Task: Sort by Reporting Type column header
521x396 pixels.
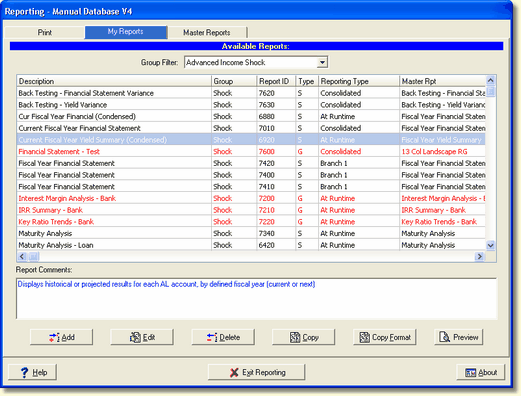Action: [359, 81]
